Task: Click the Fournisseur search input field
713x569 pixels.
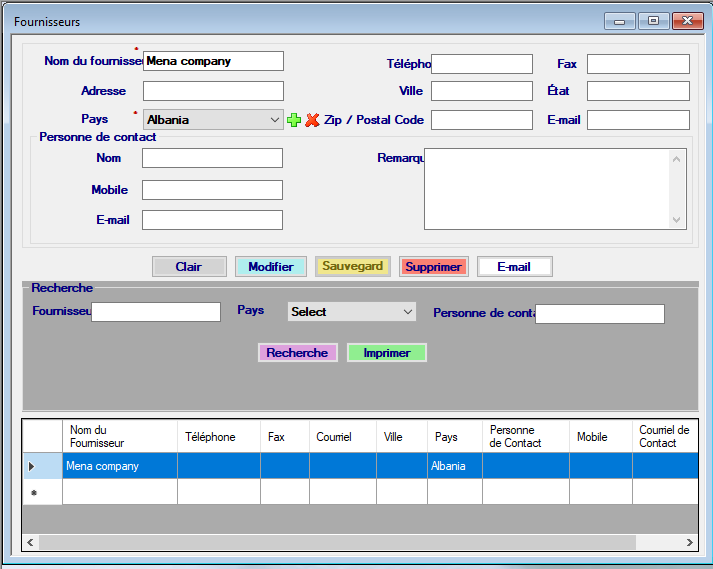Action: [x=155, y=312]
